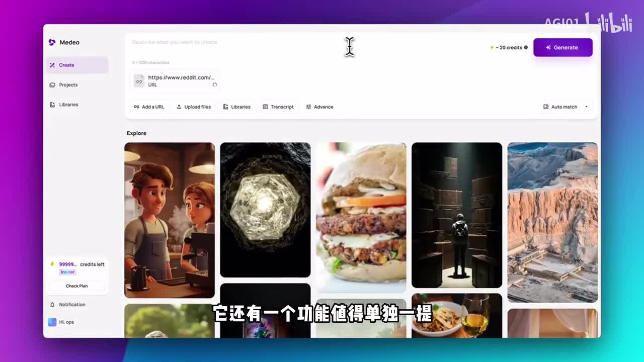This screenshot has width=644, height=362.
Task: Click Upload files button
Action: [x=194, y=107]
